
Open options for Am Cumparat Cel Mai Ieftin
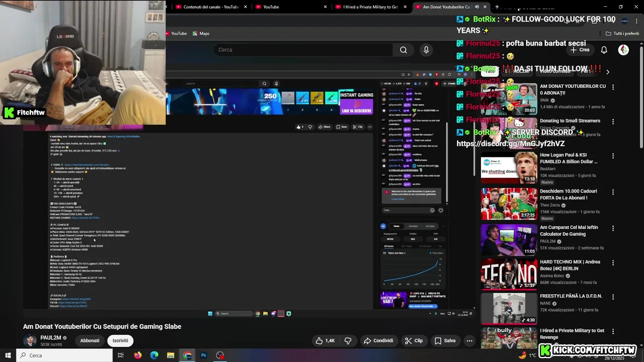(613, 228)
